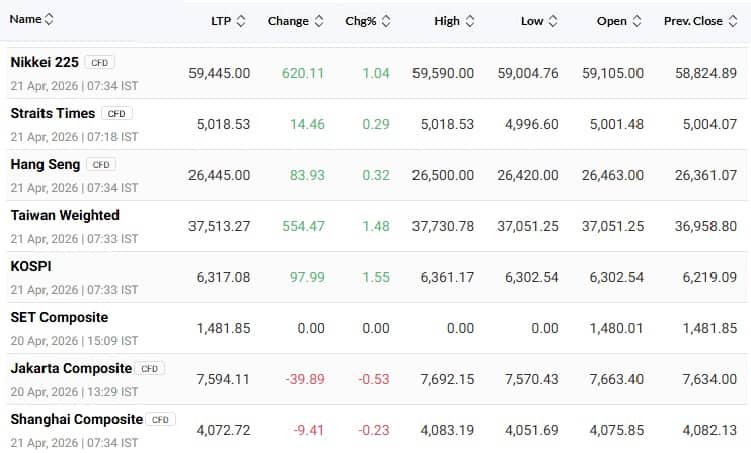
Task: Select Hang Seng prev close 26,361.07
Action: pyautogui.click(x=706, y=175)
